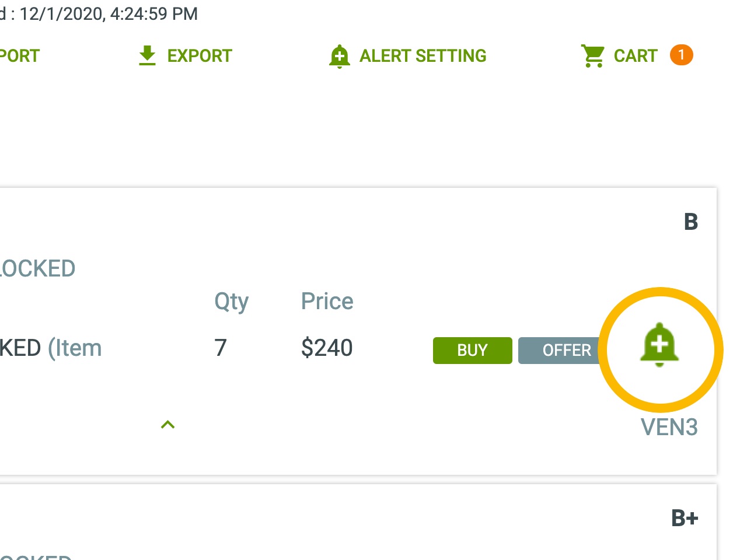The image size is (747, 560).
Task: Click the download arrow beside EXPORT
Action: coord(147,54)
